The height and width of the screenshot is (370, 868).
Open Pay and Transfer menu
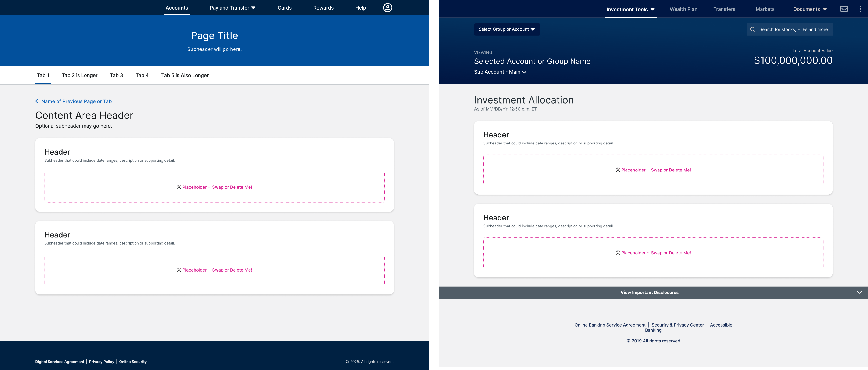232,8
